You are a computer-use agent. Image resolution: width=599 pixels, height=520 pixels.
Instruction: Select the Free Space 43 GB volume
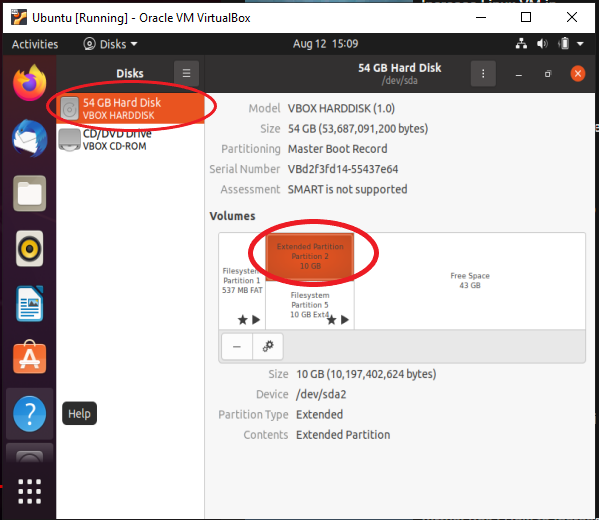469,281
